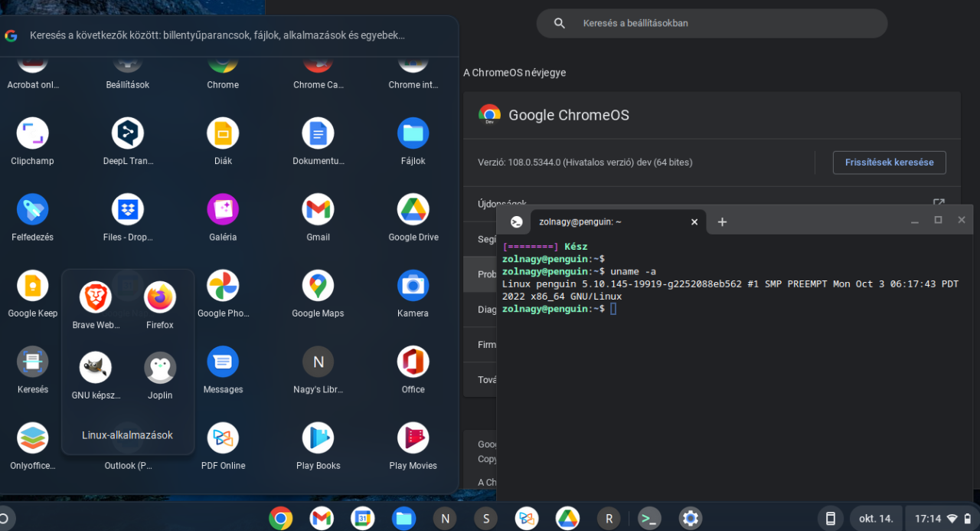Click Google ChromeOS title in settings
This screenshot has height=531, width=980.
[569, 115]
